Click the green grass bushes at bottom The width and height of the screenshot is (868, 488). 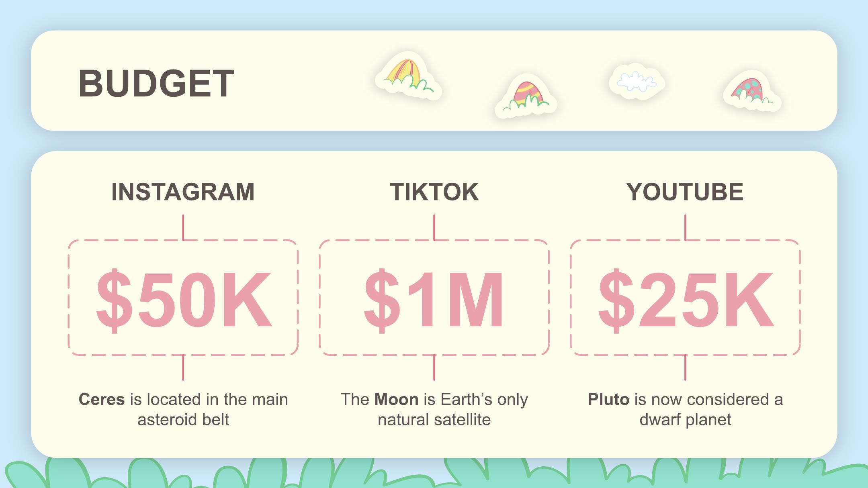coord(434,473)
